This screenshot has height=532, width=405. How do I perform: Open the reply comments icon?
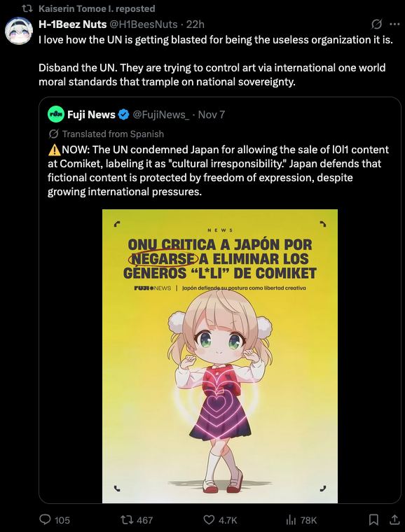45,520
